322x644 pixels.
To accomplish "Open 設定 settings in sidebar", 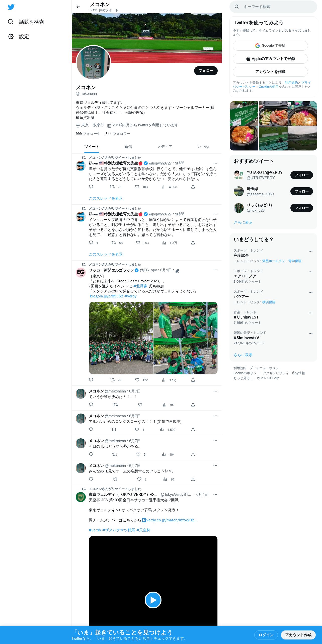I will tap(18, 36).
